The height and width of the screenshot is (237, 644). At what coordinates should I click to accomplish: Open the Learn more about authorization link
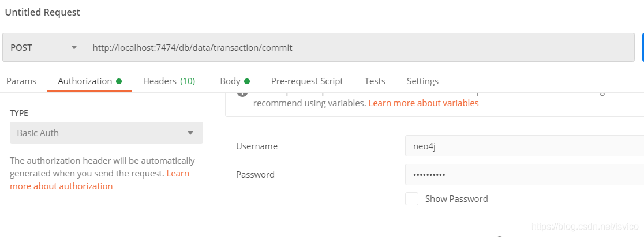tap(61, 186)
